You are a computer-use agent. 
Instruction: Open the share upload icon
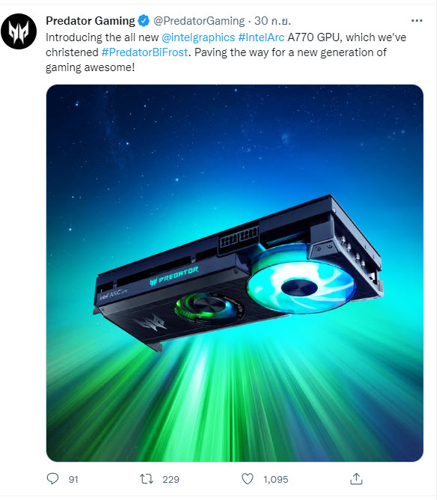356,478
